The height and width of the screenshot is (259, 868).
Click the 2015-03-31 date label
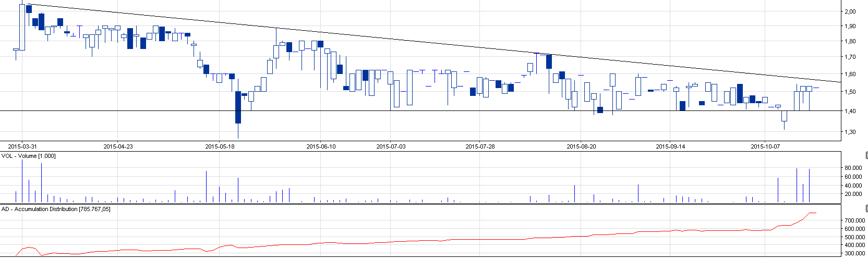click(x=22, y=146)
